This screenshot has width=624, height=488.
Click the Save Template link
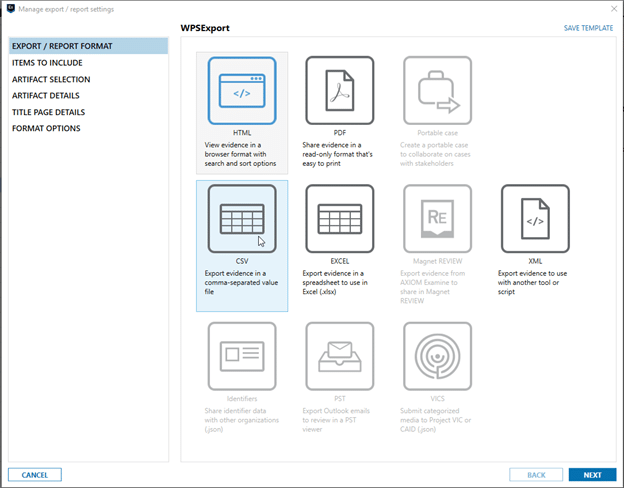(x=588, y=28)
